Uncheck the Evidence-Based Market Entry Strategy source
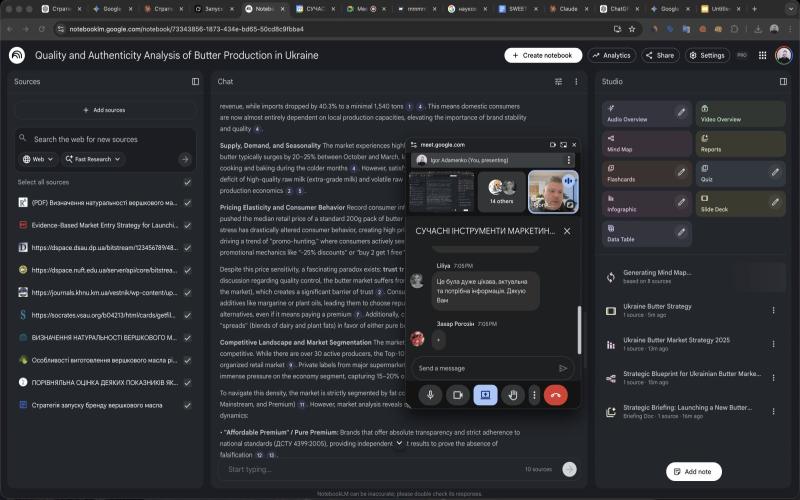Viewport: 800px width, 500px height. coord(187,224)
